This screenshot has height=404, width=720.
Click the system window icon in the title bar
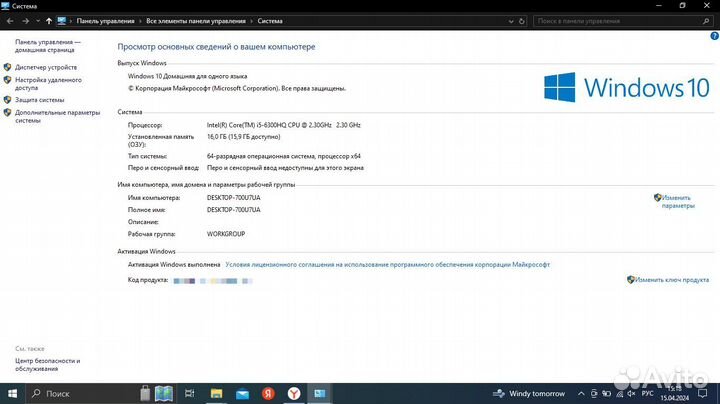coord(6,6)
